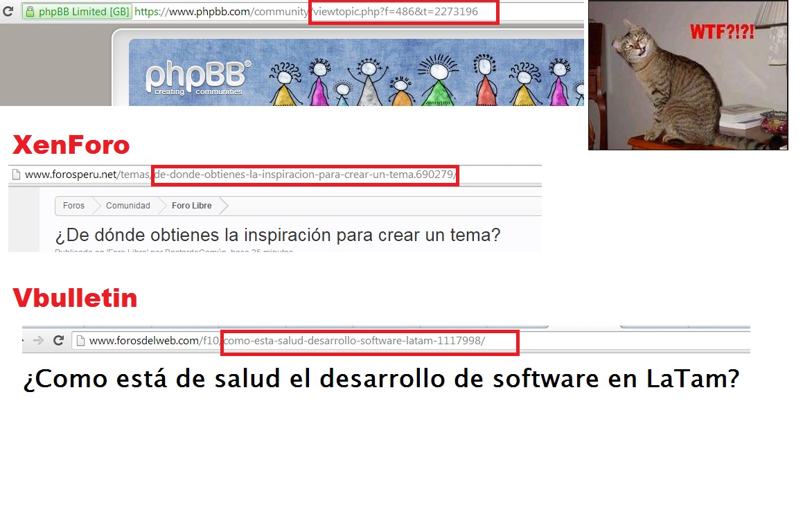Click the viewtopic.php highlighted URL segment

403,12
